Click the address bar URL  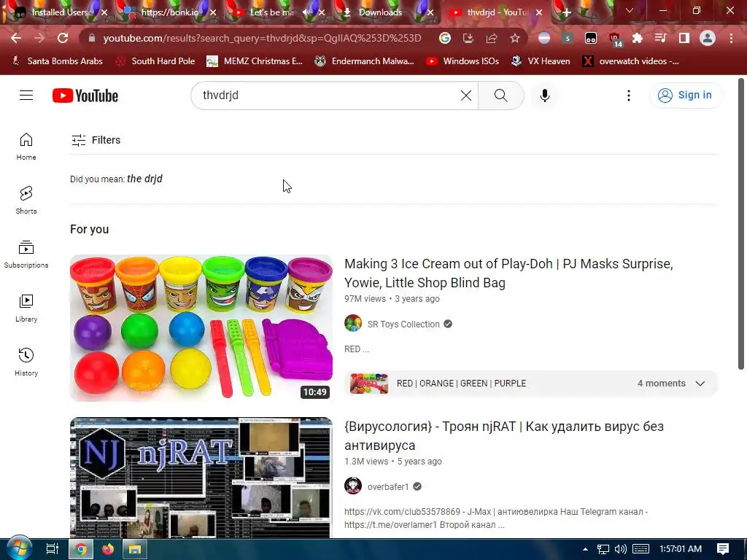click(x=262, y=38)
